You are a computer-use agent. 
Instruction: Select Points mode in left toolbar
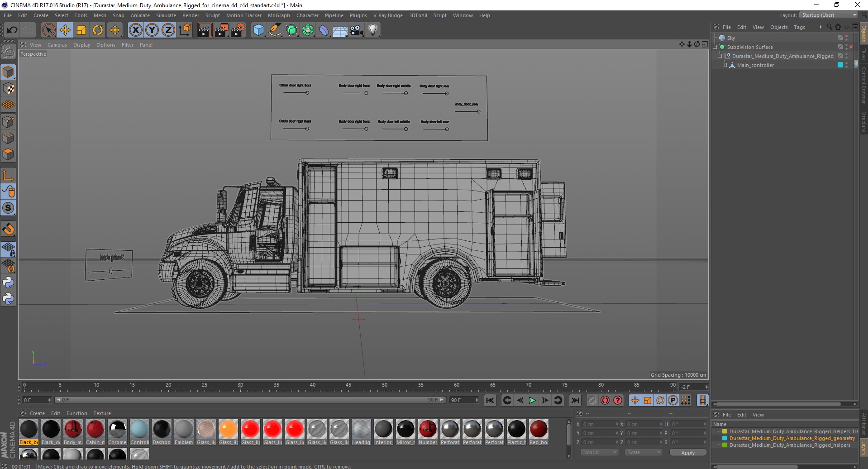(9, 122)
